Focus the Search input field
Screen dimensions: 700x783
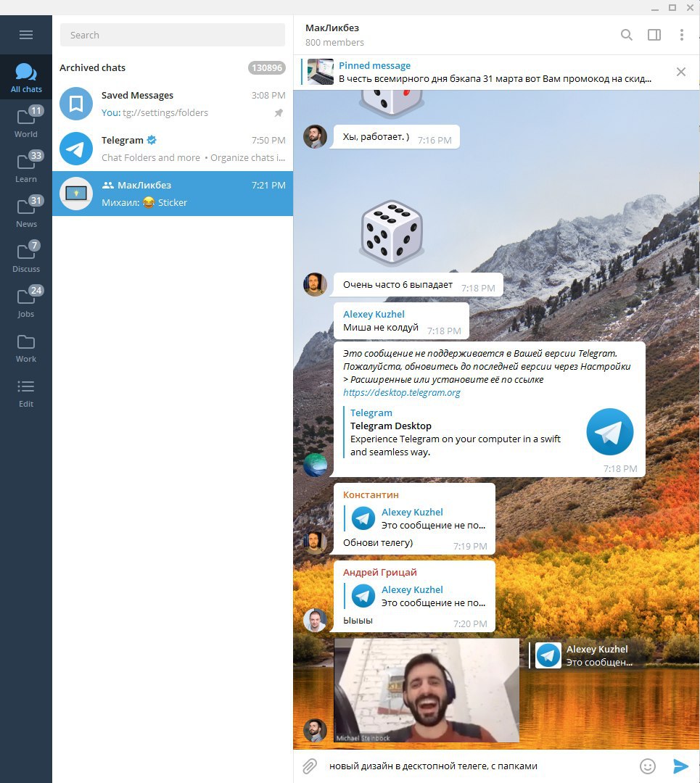(173, 35)
